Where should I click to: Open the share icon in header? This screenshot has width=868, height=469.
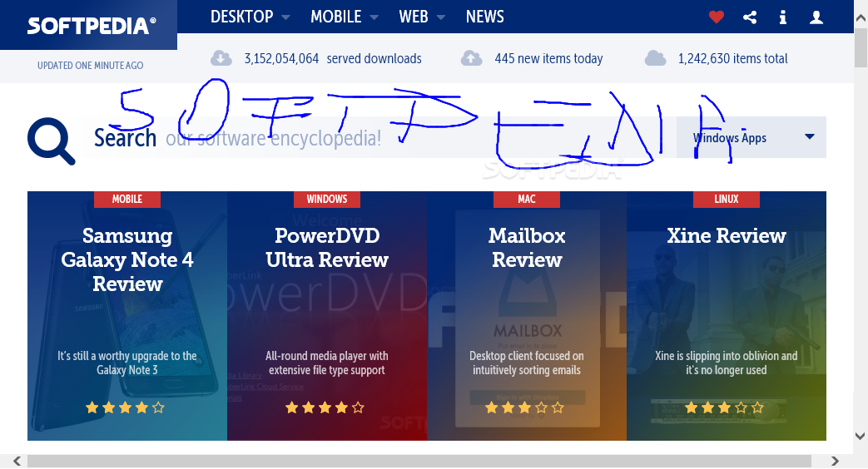point(750,17)
